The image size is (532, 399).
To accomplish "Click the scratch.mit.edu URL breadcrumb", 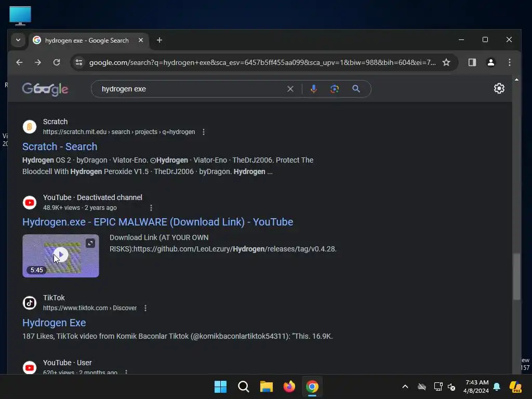I will click(119, 132).
